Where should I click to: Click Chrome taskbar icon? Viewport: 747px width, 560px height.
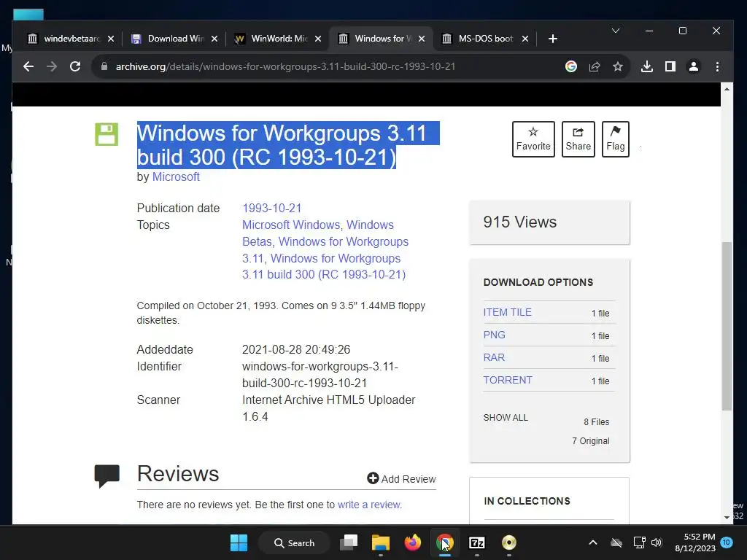[444, 542]
